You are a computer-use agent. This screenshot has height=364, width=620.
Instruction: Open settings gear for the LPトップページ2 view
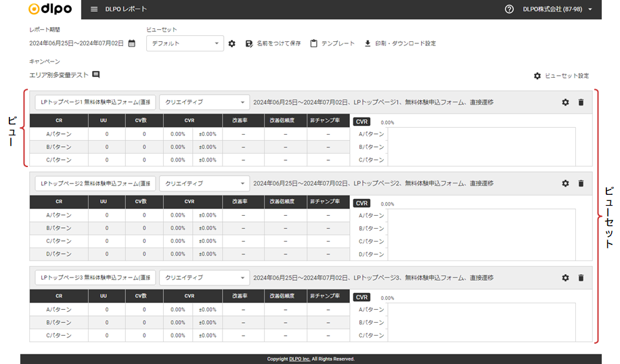565,183
